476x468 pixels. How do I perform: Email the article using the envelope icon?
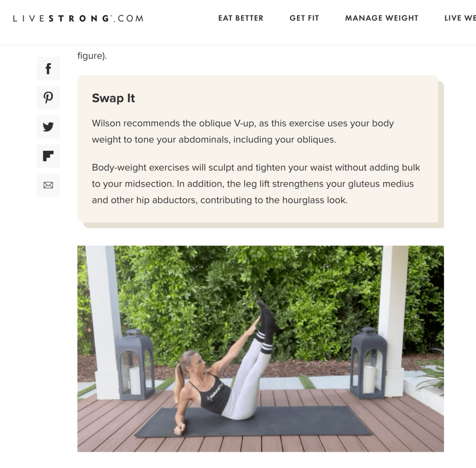click(x=48, y=185)
